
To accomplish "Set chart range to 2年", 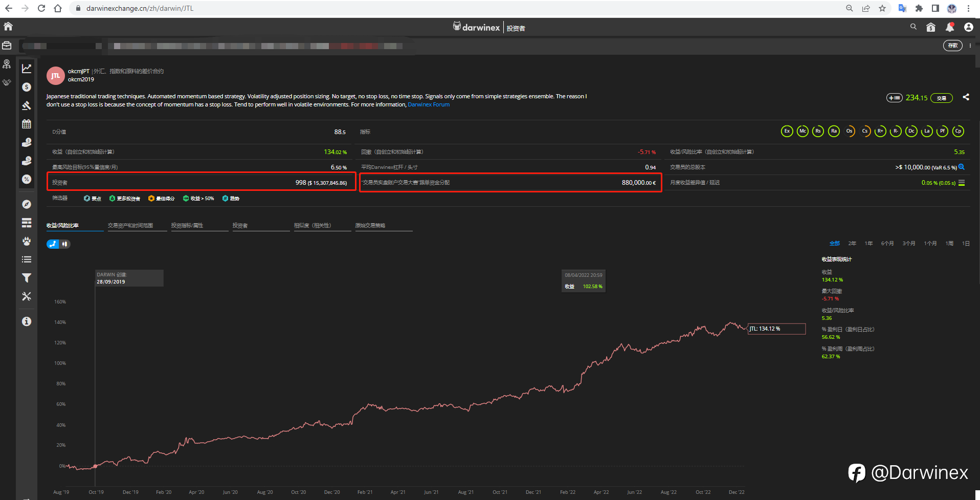I will coord(852,244).
